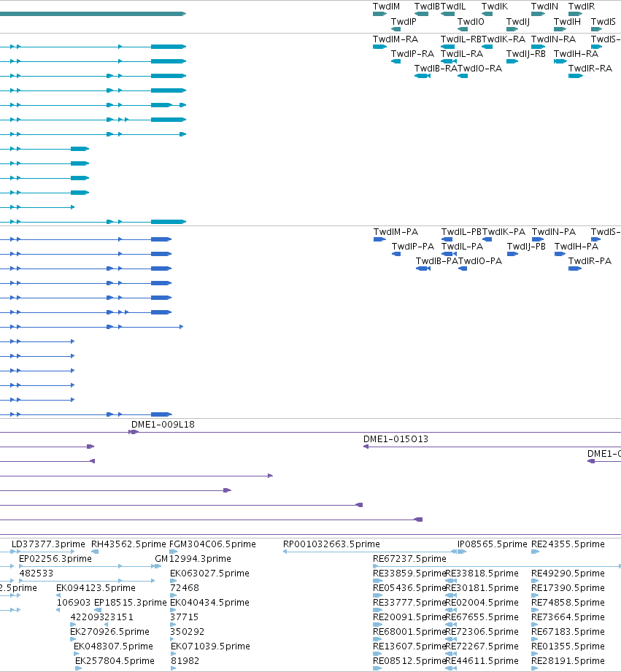Select the TwdlP gene label
This screenshot has height=672, width=621.
(x=404, y=21)
